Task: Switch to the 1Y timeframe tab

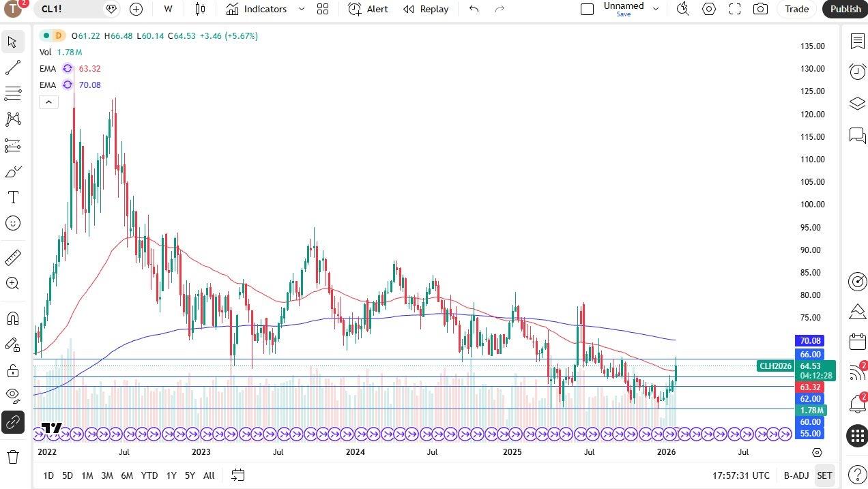Action: 171,475
